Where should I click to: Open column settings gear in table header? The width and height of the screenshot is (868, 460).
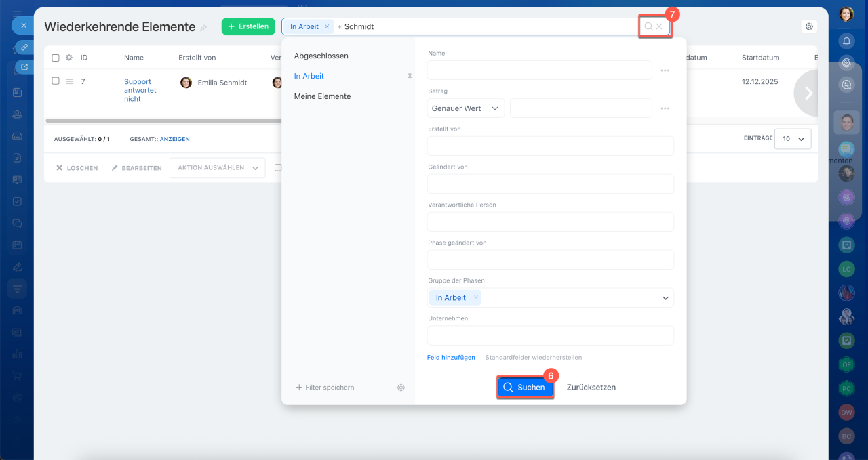[x=68, y=58]
